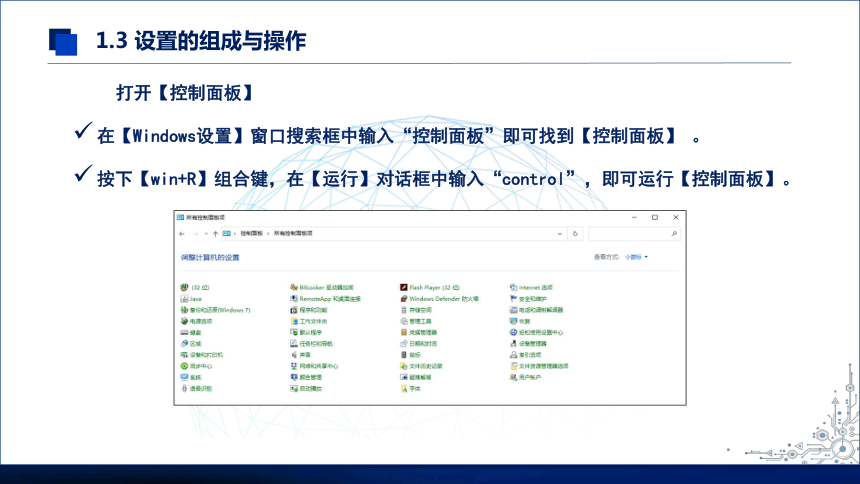
Task: Open Internet 选项 options item
Action: pos(531,288)
